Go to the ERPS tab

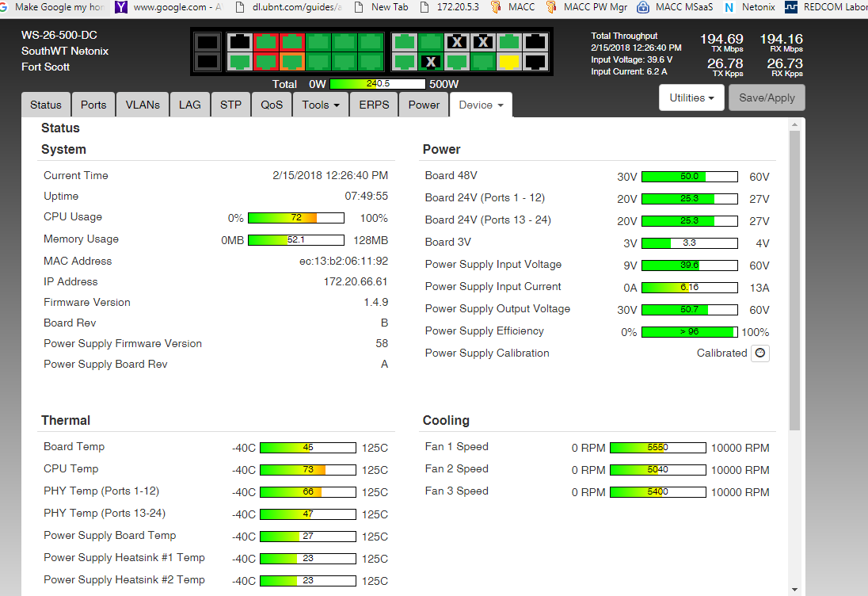click(374, 105)
